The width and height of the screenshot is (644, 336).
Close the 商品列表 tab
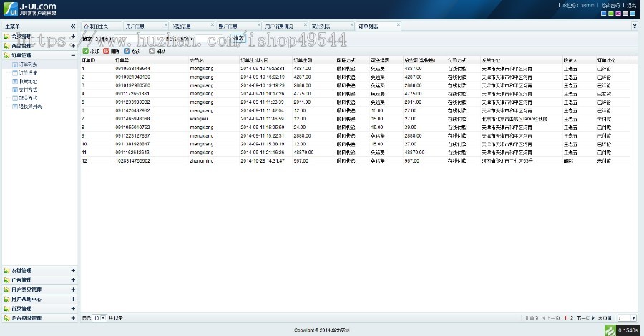(x=351, y=24)
